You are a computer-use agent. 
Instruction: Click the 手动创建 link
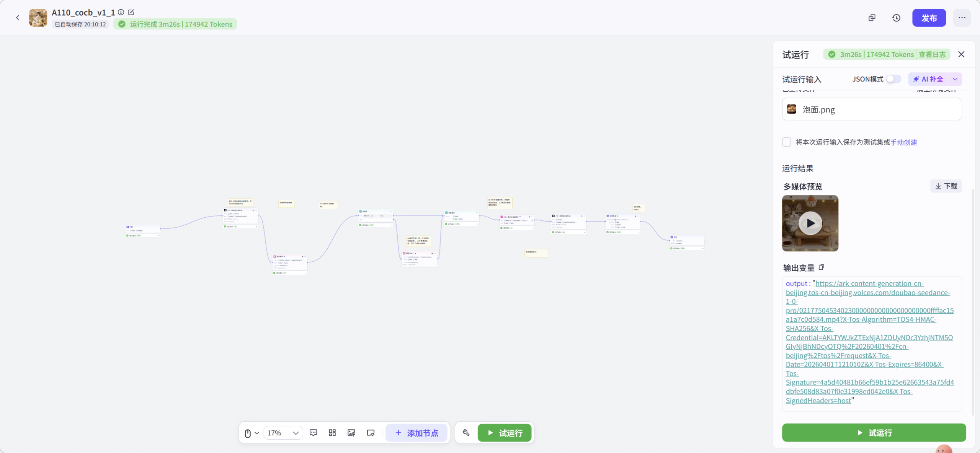point(903,142)
